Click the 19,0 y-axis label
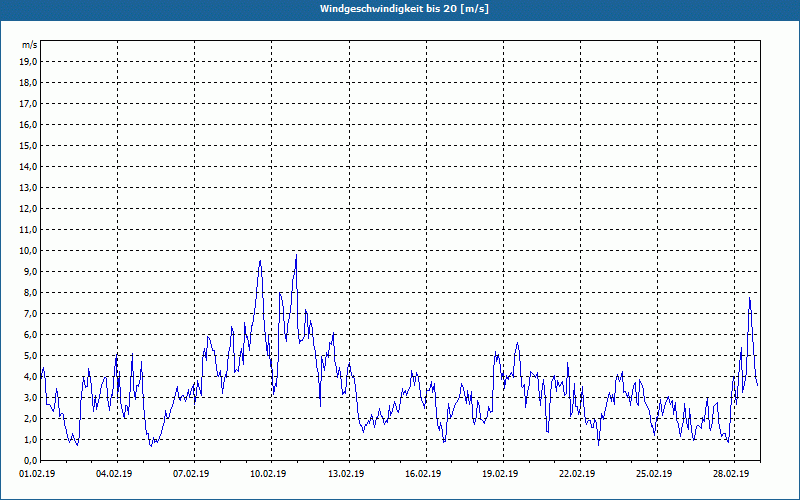The image size is (800, 500). click(28, 61)
